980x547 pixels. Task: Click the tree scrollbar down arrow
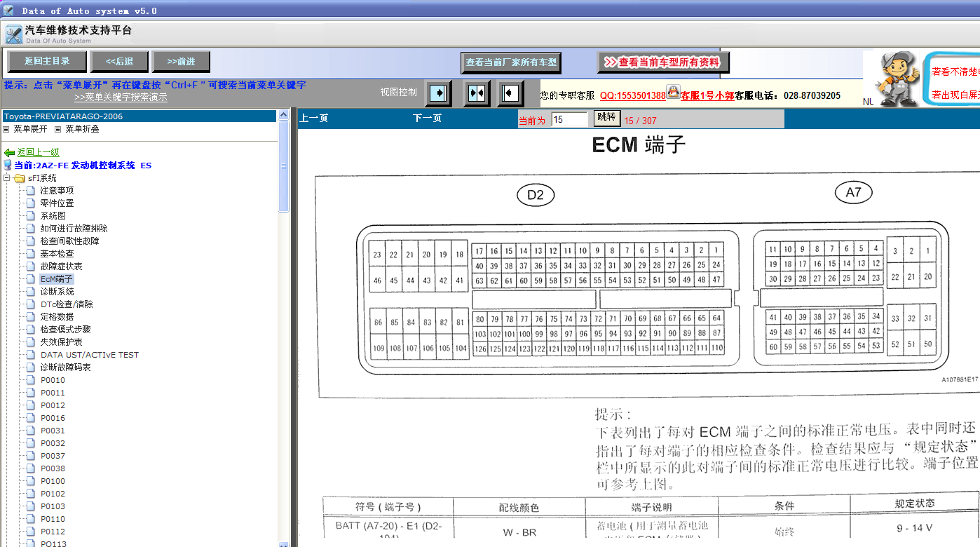283,543
